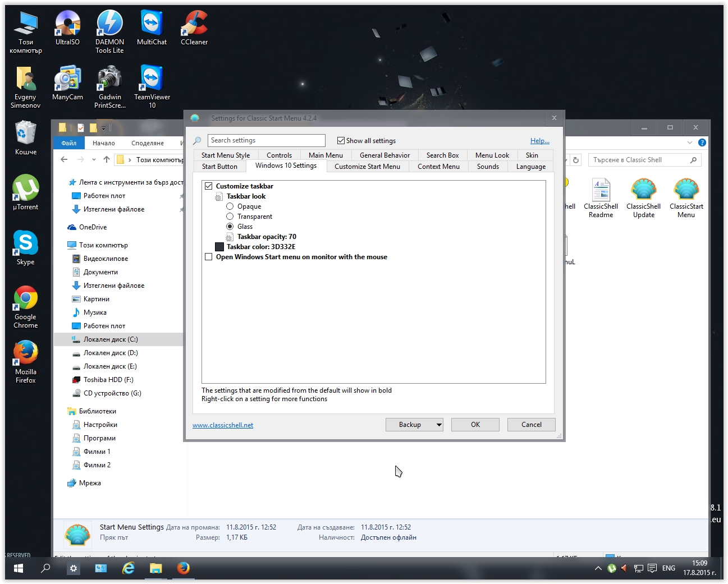Select Transparent taskbar look
Image resolution: width=728 pixels, height=584 pixels.
pyautogui.click(x=230, y=217)
